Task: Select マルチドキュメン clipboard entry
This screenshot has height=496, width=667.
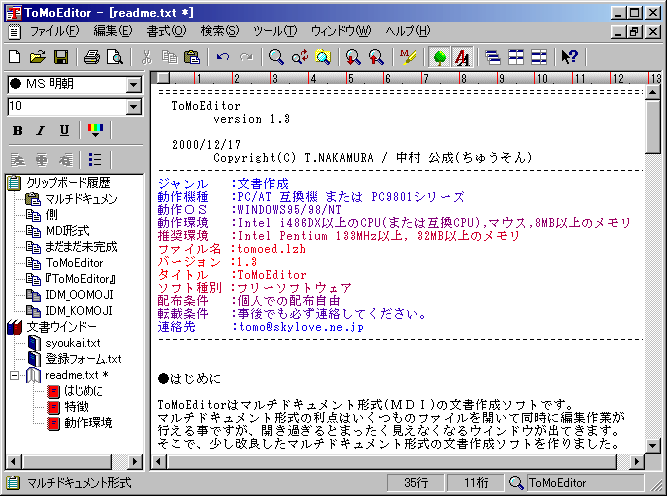Action: click(x=81, y=199)
